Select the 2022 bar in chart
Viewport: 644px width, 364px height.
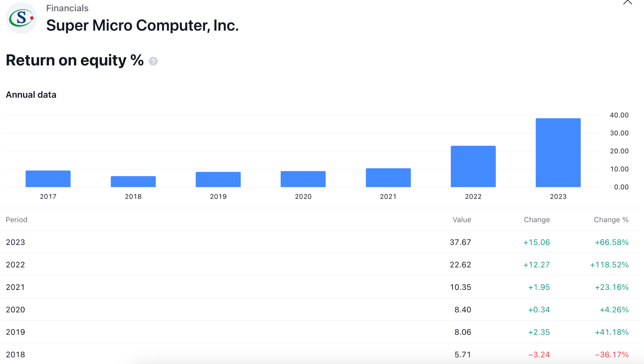(473, 166)
